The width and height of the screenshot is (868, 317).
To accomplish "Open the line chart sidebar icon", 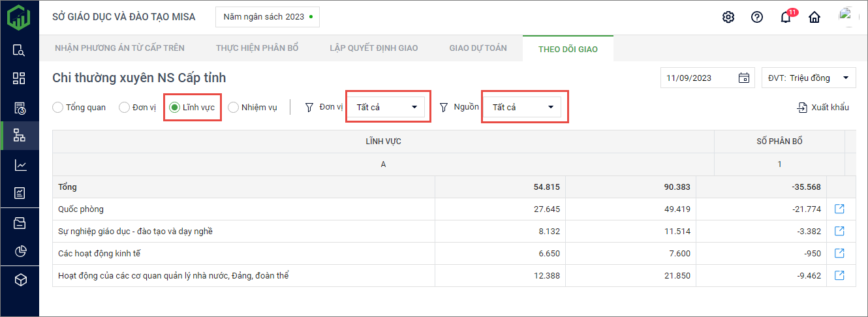I will click(x=20, y=165).
